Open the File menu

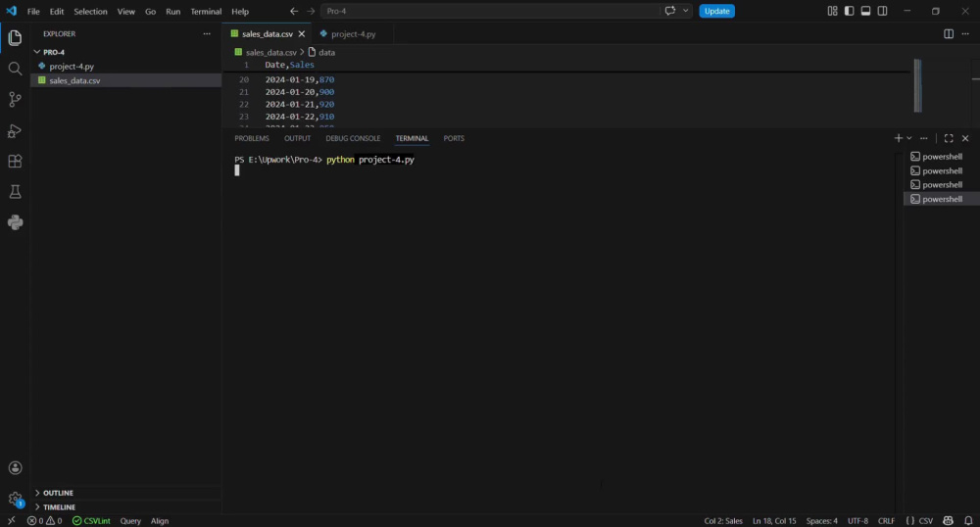click(33, 11)
